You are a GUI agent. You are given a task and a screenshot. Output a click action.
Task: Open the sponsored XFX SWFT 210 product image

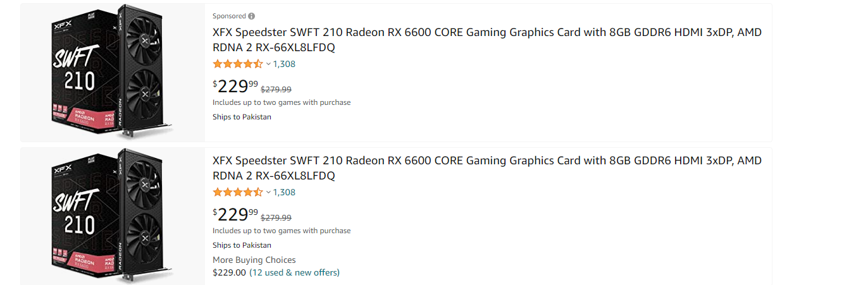click(113, 72)
